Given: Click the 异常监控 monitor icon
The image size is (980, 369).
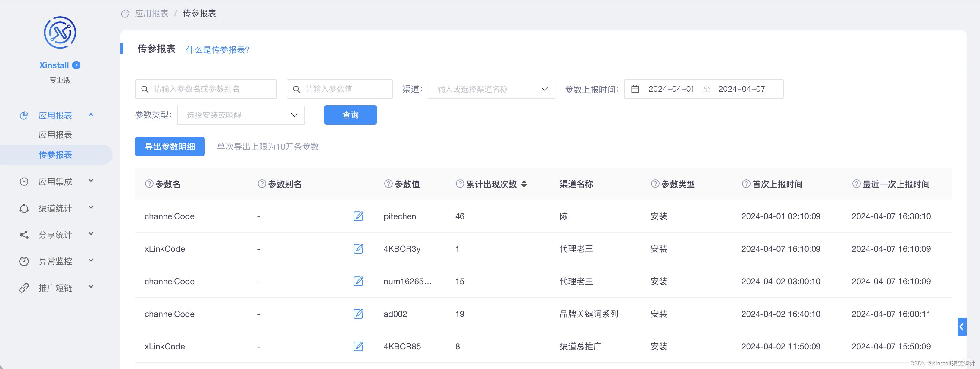Looking at the screenshot, I should (24, 261).
